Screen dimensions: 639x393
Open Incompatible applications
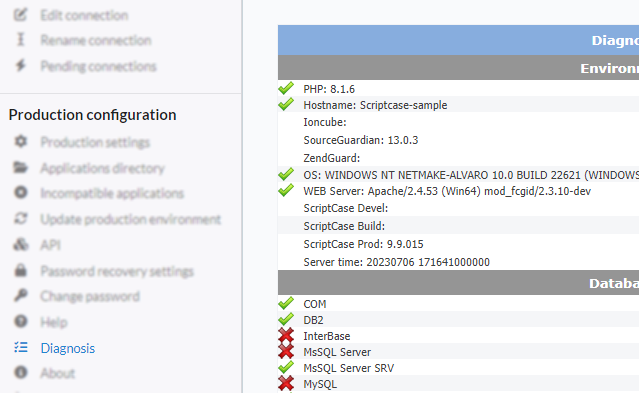112,193
